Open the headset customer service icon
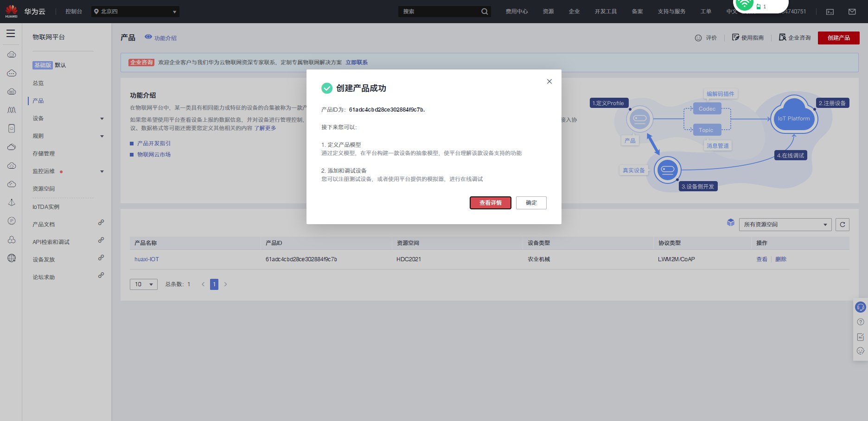The height and width of the screenshot is (421, 868). pos(861,307)
